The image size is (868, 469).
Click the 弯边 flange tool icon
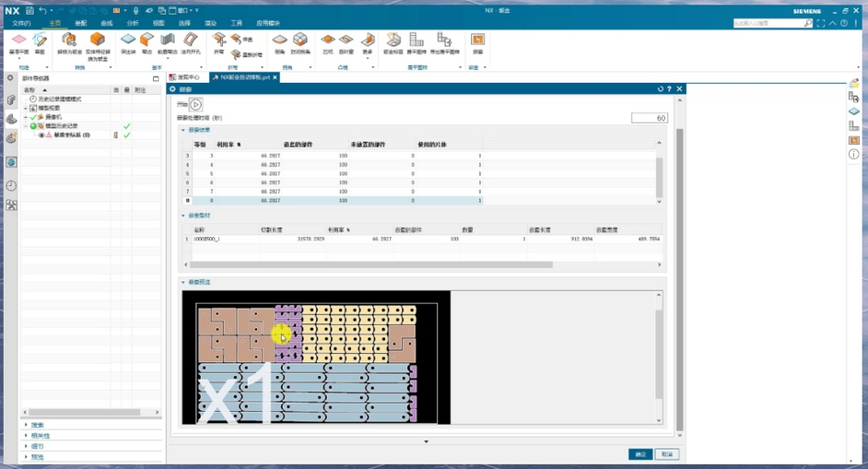(x=147, y=42)
